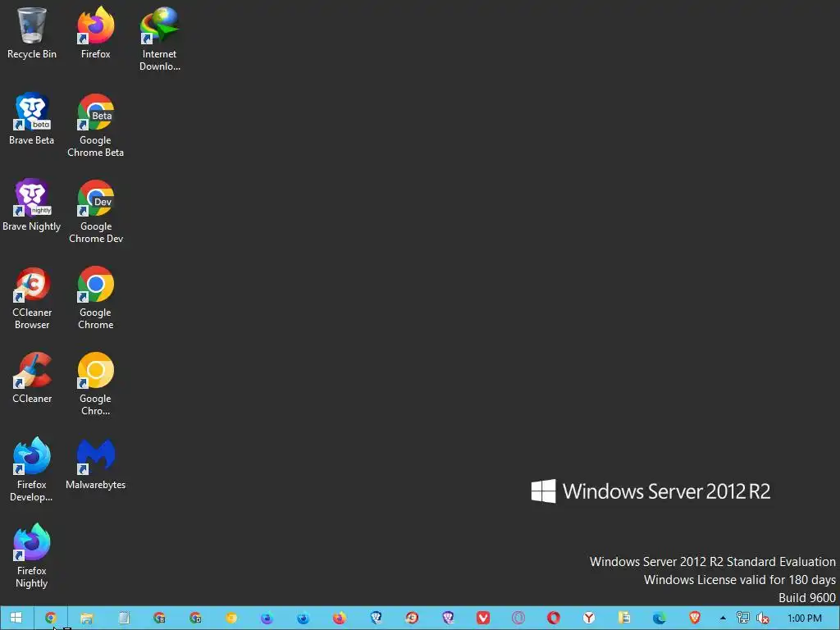The height and width of the screenshot is (630, 840).
Task: Select the yellow Chrome Canary desktop shortcut
Action: tap(95, 384)
